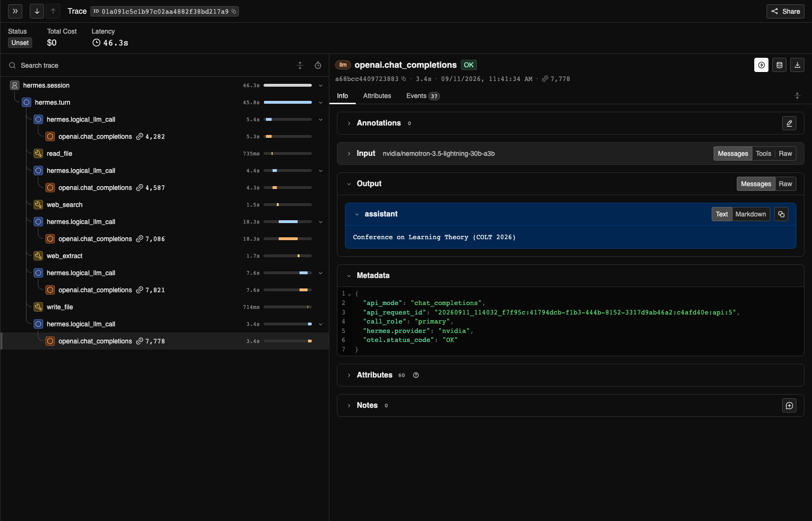
Task: Collapse the 7.6s hermes.logical_llm_call chevron
Action: coord(320,273)
